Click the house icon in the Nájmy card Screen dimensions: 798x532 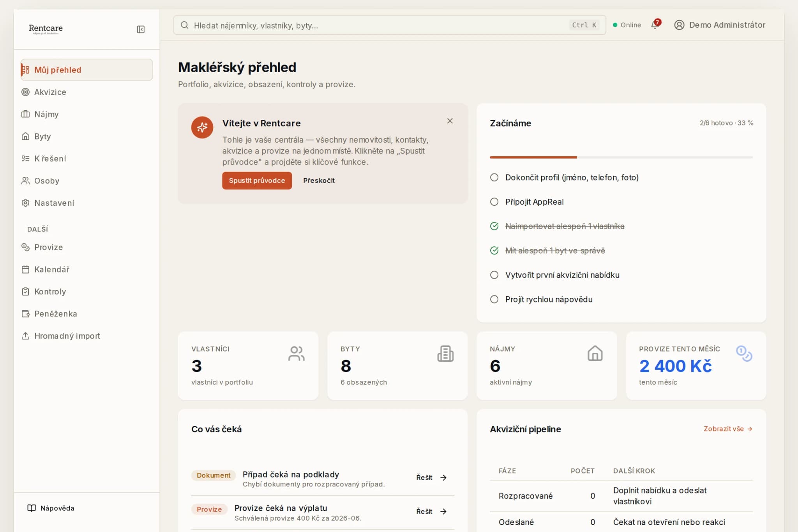click(x=595, y=353)
